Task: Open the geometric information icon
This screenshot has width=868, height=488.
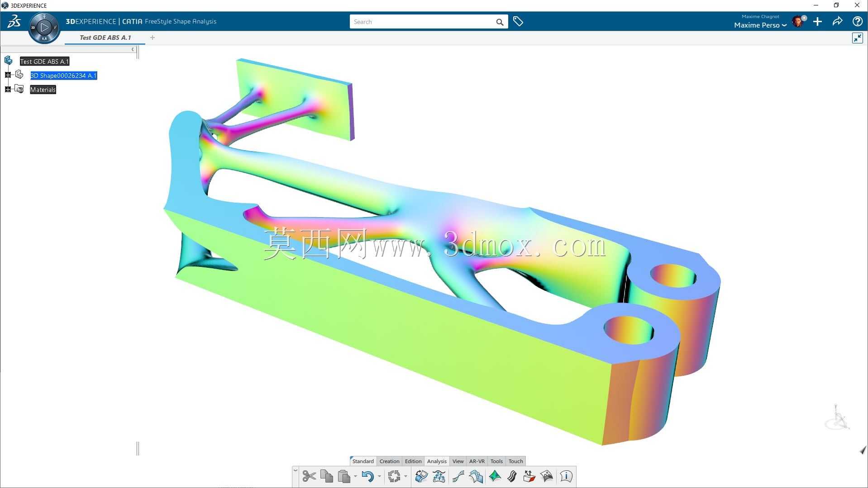Action: click(x=566, y=476)
